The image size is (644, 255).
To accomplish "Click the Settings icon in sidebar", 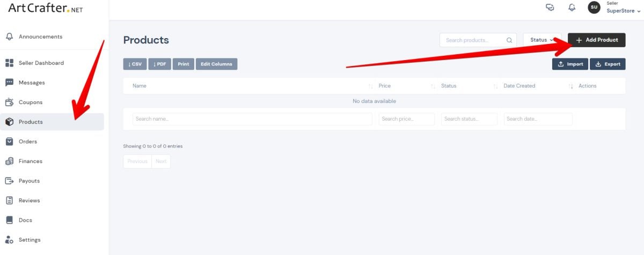I will coord(9,240).
